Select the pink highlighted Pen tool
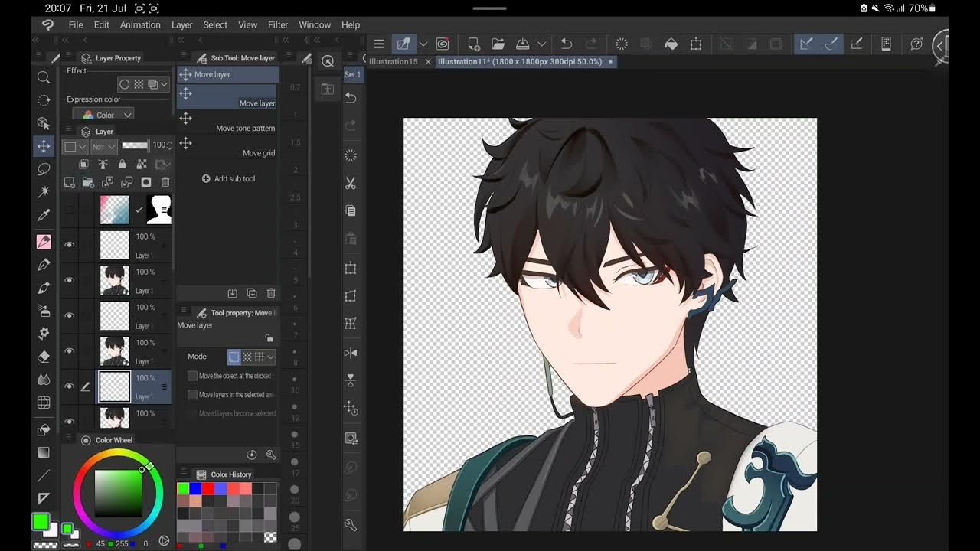This screenshot has width=980, height=551. 44,241
